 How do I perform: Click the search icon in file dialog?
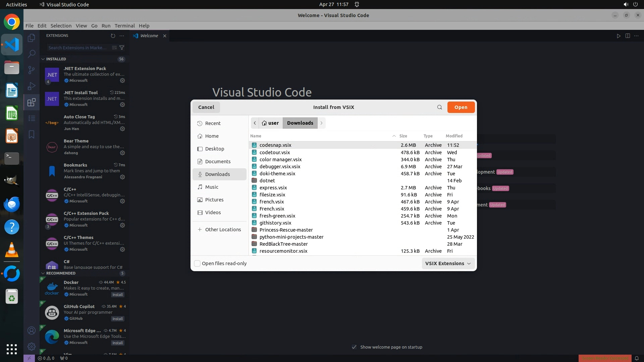tap(439, 107)
